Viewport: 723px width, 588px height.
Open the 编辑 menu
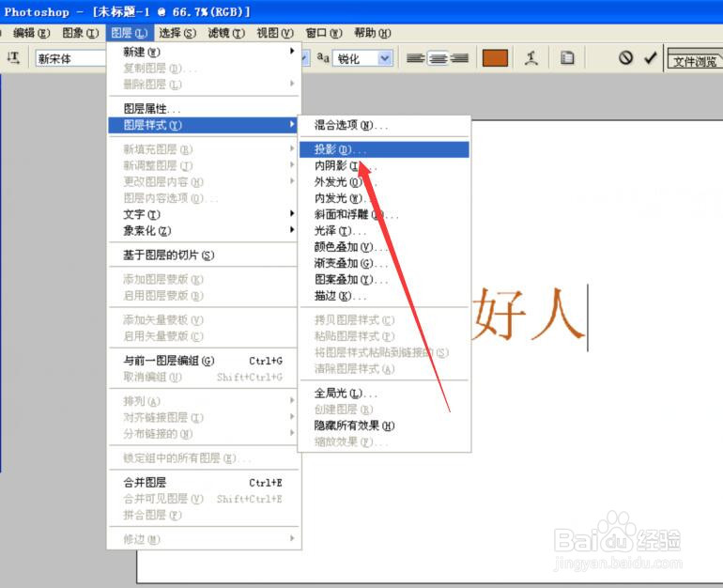(31, 33)
